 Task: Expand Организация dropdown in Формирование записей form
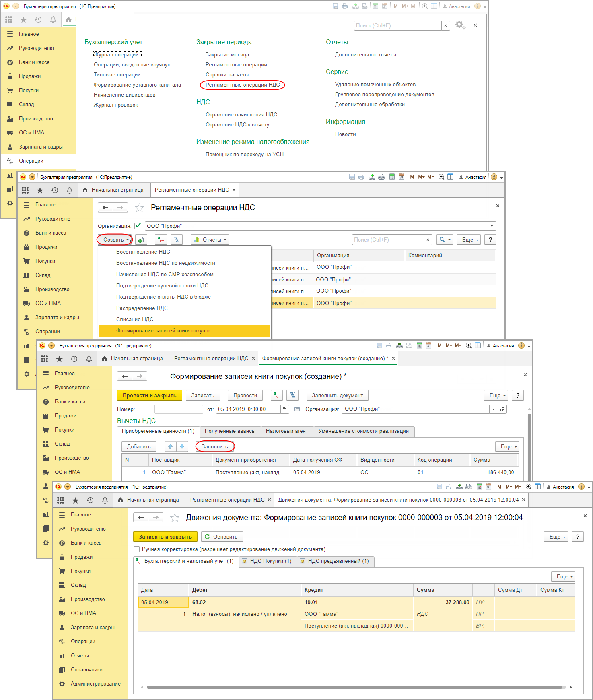493,409
